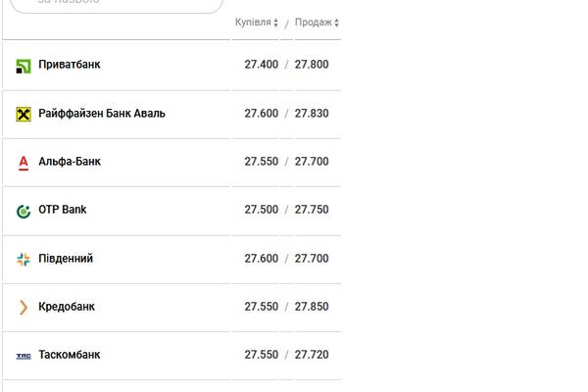Click the green OTP Bank logo
The image size is (588, 392).
pos(24,212)
